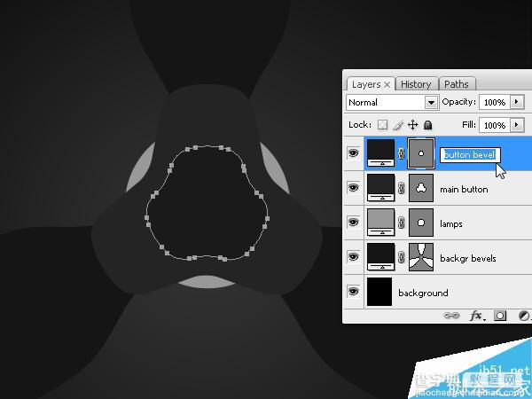Close the Layers tab with its X
532x399 pixels.
[387, 85]
